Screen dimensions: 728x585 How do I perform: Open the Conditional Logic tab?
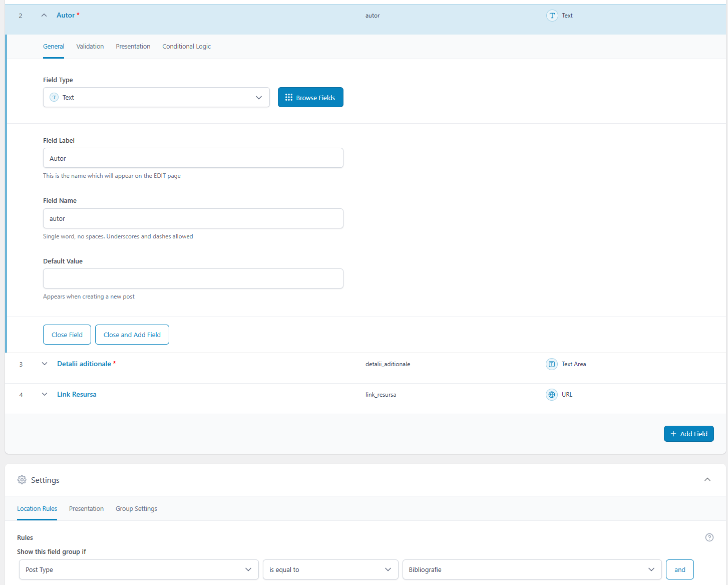pos(186,47)
